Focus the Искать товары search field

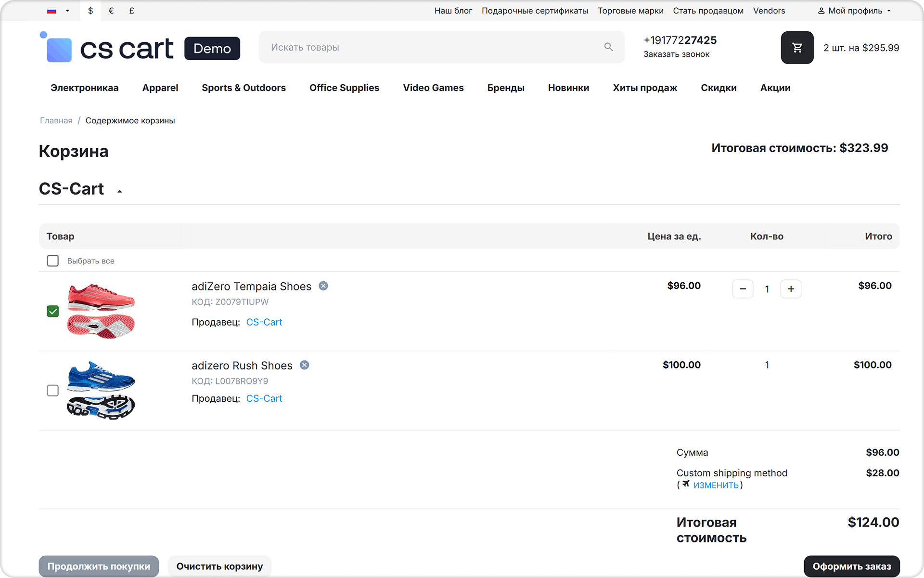[x=442, y=47]
